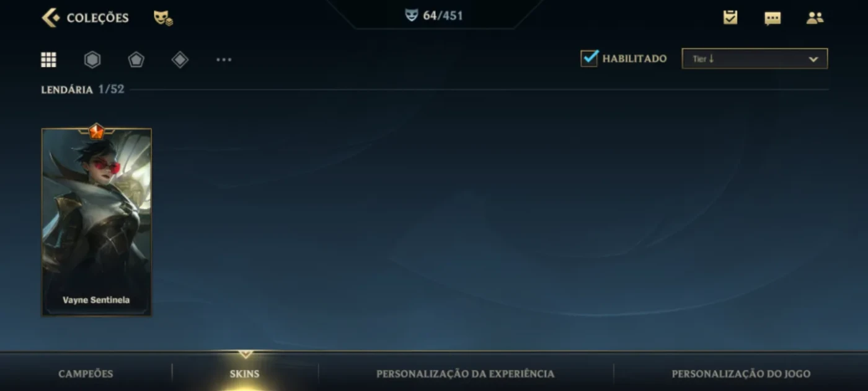Switch to the Campeões tab
868x391 pixels.
pyautogui.click(x=86, y=374)
